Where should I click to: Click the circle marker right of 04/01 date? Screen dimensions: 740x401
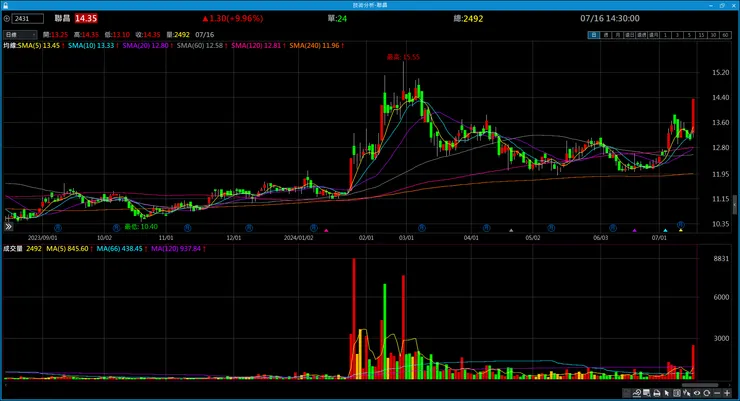click(x=487, y=228)
